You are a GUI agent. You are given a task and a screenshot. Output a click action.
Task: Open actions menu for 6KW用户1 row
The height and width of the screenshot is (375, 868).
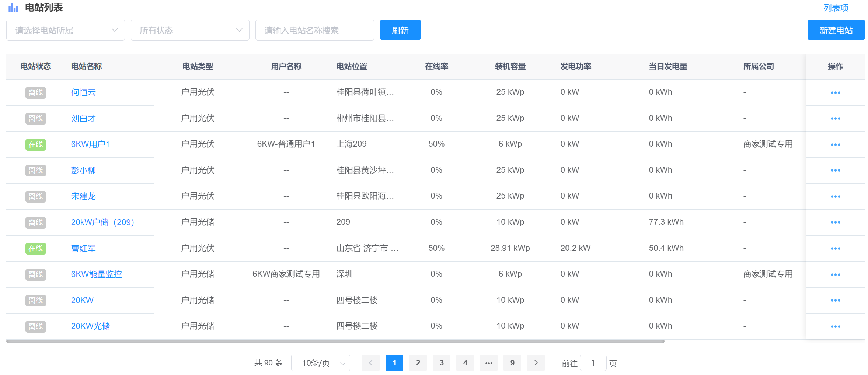click(x=835, y=144)
